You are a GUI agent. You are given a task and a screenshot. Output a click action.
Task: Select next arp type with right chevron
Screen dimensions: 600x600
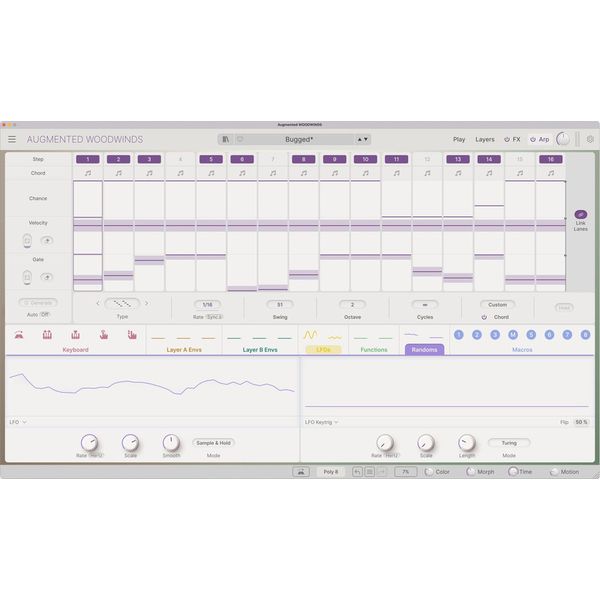coord(147,303)
